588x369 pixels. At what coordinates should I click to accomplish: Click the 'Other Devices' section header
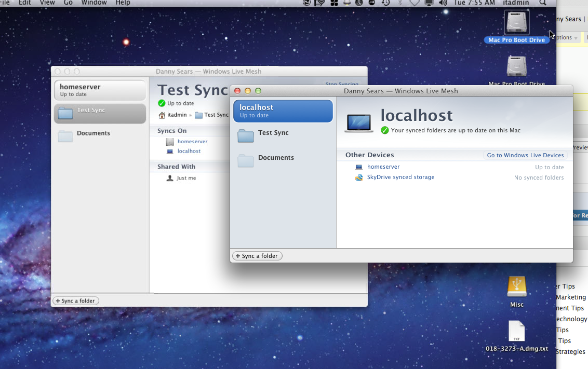(x=369, y=155)
